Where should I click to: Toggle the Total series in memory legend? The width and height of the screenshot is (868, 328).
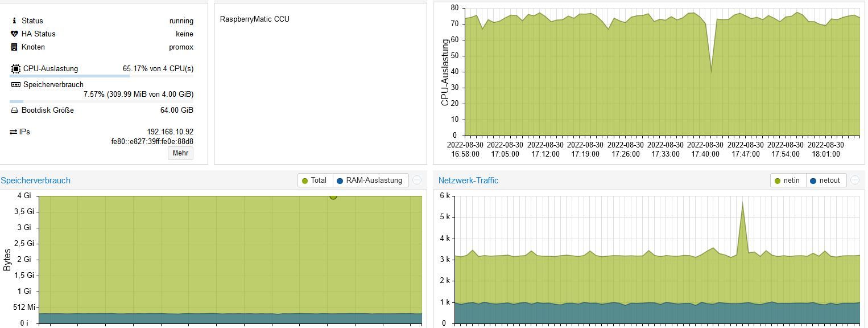tap(314, 180)
